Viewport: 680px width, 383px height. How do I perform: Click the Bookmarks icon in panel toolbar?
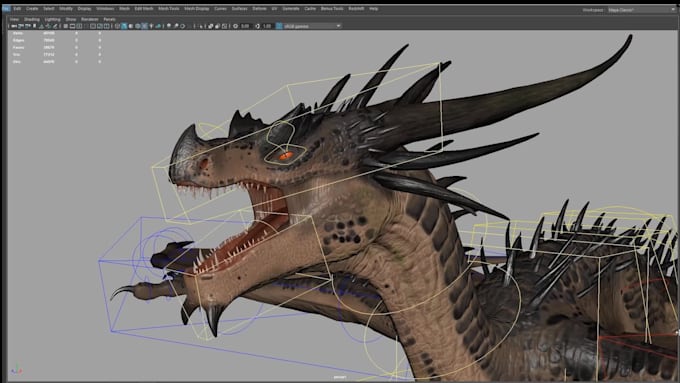click(35, 26)
